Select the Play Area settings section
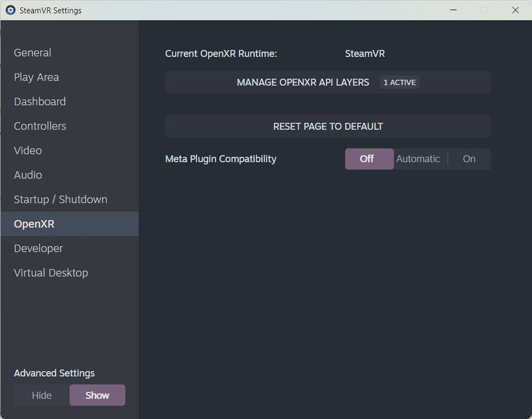 (x=36, y=77)
